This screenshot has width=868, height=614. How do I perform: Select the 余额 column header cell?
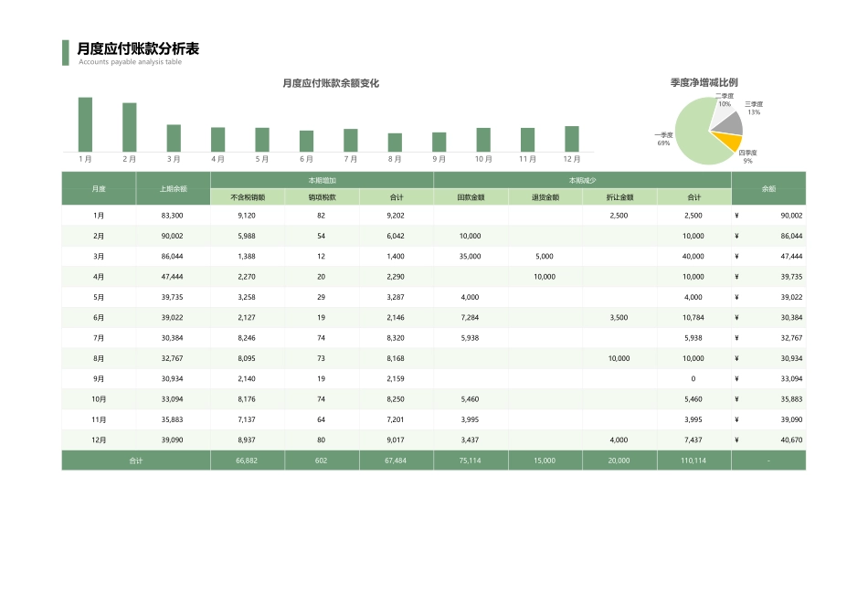pos(768,190)
